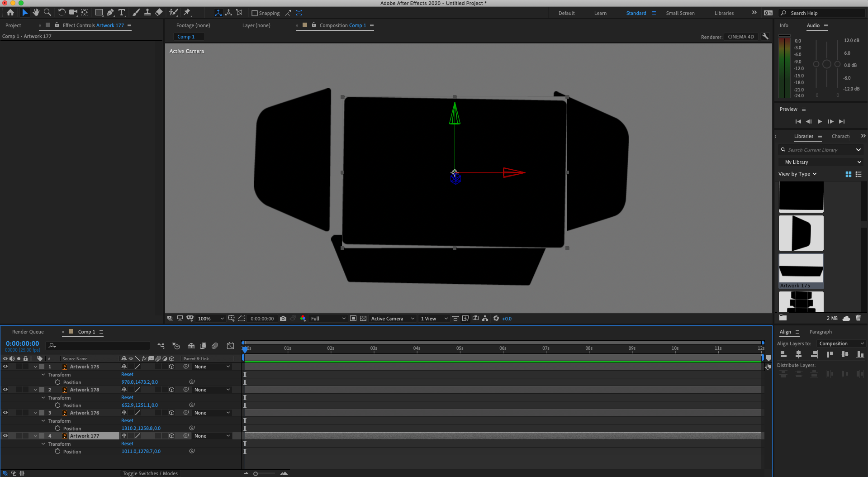Enable Snapping in the toolbar

[255, 13]
